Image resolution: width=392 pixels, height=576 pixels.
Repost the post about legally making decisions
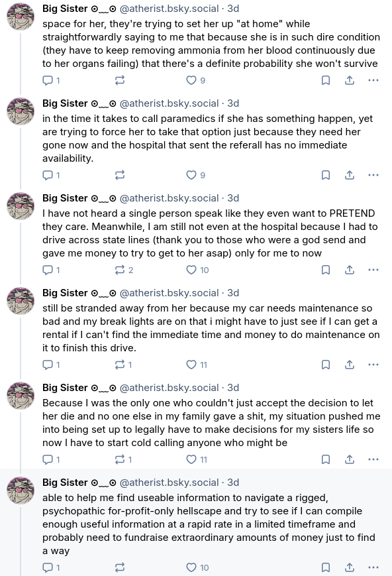tap(123, 459)
